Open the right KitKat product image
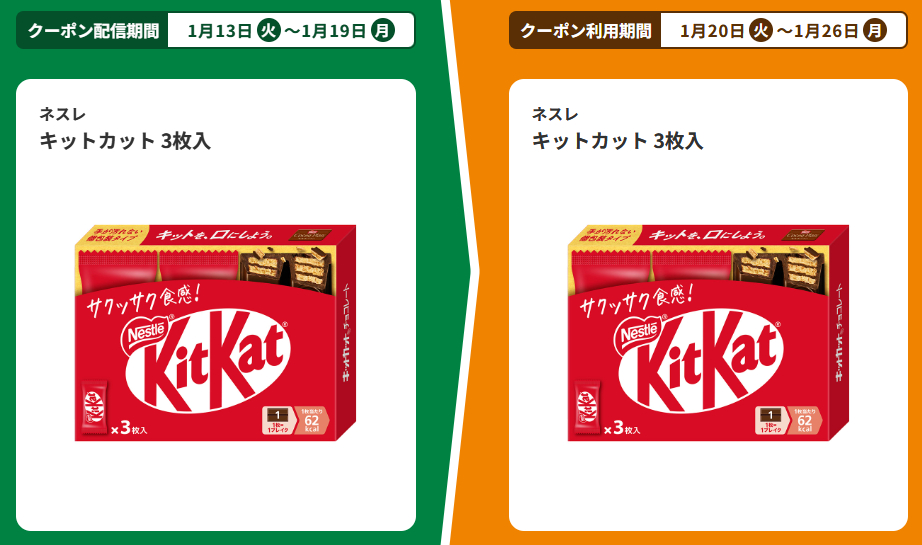The height and width of the screenshot is (545, 922). point(708,333)
